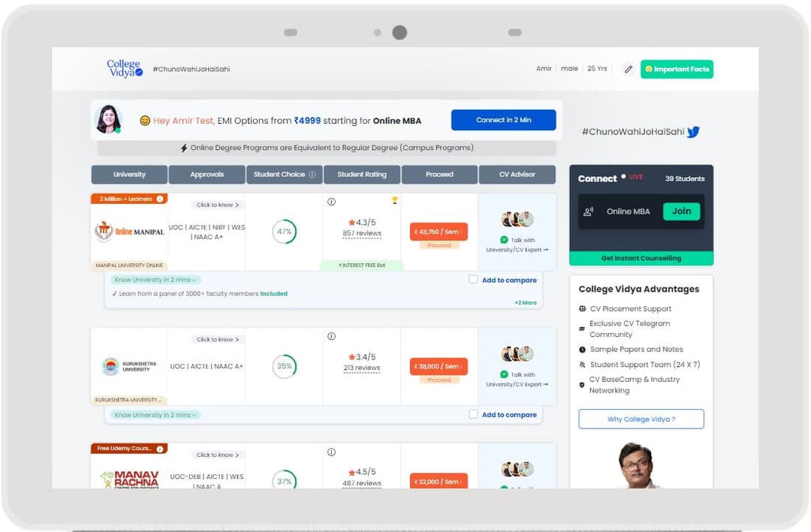
Task: Click the Sample Papers and Notes icon
Action: [583, 350]
